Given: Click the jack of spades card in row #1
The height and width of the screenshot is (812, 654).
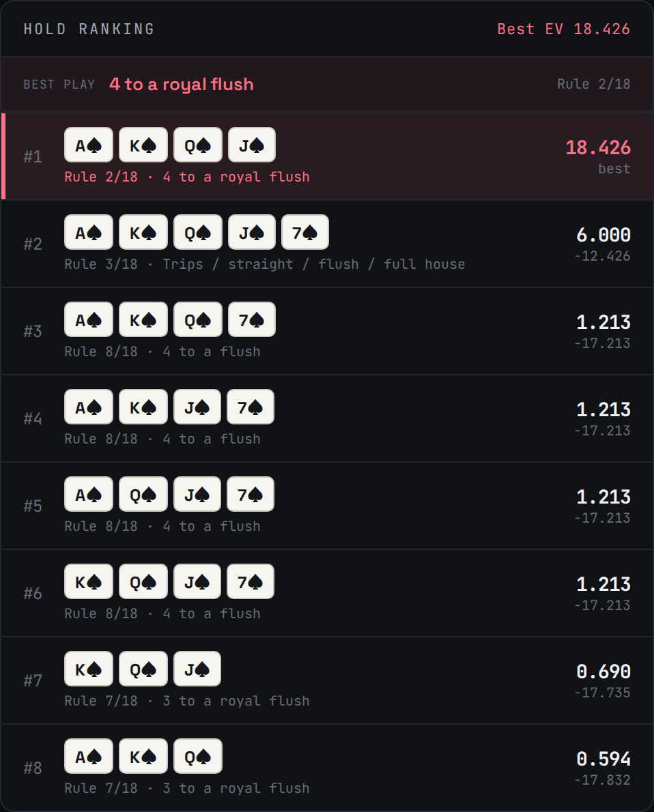Looking at the screenshot, I should (251, 145).
